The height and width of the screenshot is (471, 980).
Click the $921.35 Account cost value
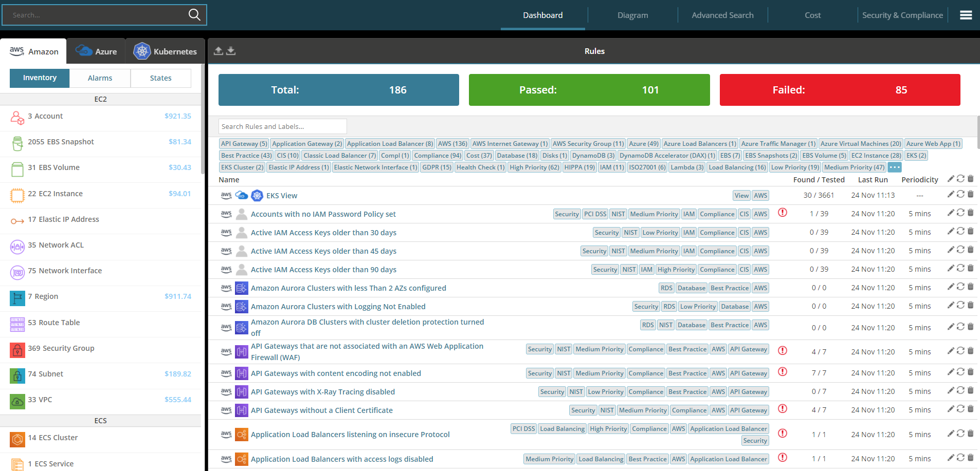click(x=178, y=116)
